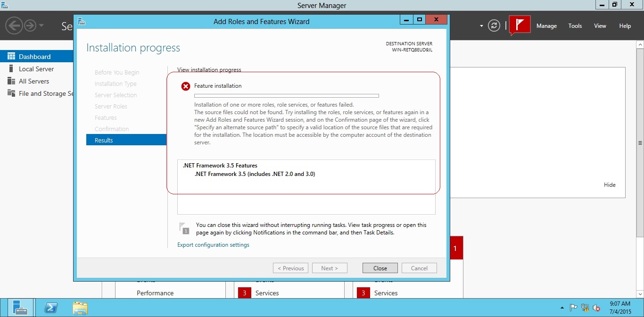Screen dimensions: 644x317
Task: Click the vertical scrollbar on the right
Action: click(641, 142)
